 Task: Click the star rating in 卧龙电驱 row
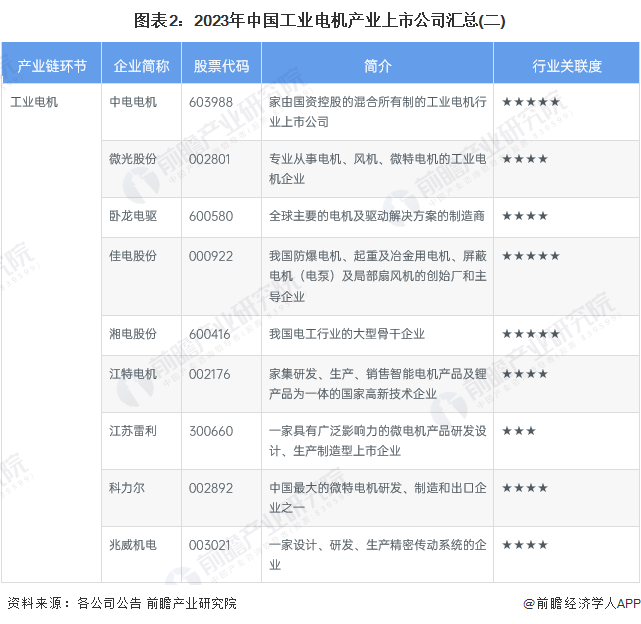tap(525, 215)
